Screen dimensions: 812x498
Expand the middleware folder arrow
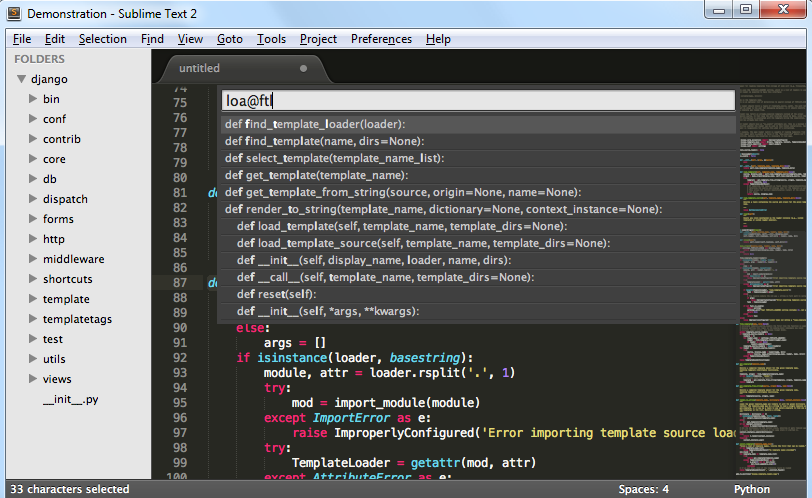[x=33, y=258]
